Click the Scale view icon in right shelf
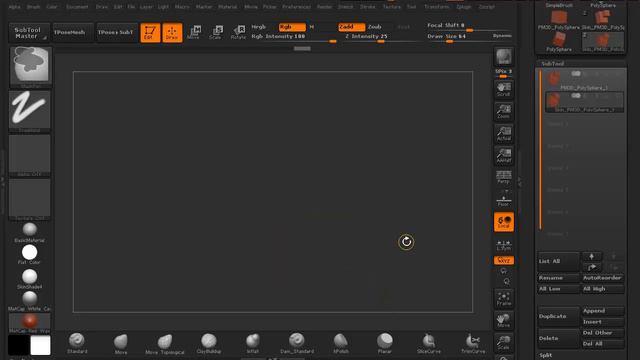Viewport: 640px width, 360px height. [504, 342]
